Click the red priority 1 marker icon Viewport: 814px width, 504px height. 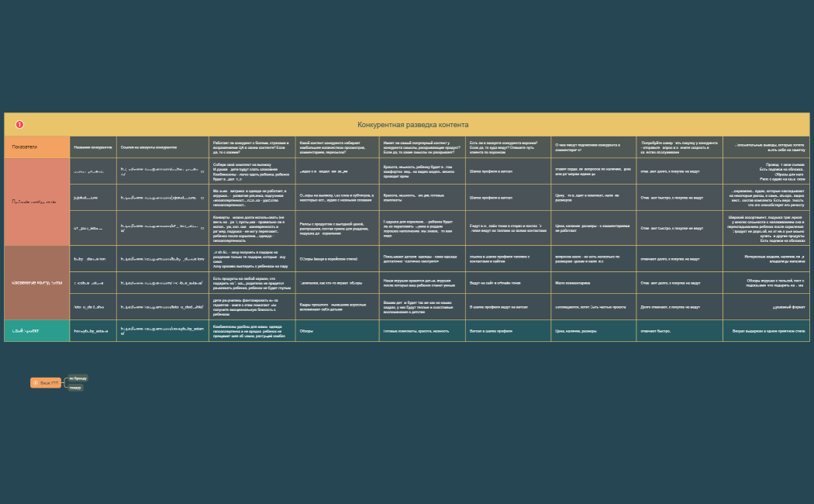pyautogui.click(x=20, y=124)
